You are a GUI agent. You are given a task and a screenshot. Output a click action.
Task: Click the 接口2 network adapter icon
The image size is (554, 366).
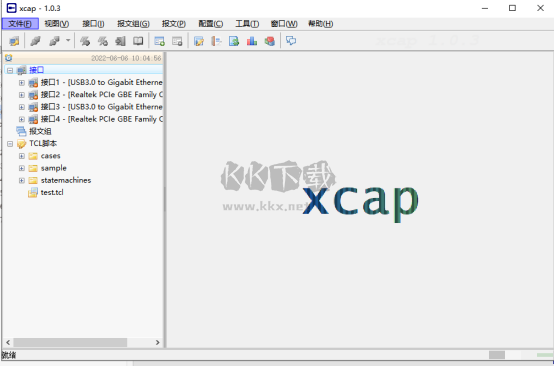33,95
